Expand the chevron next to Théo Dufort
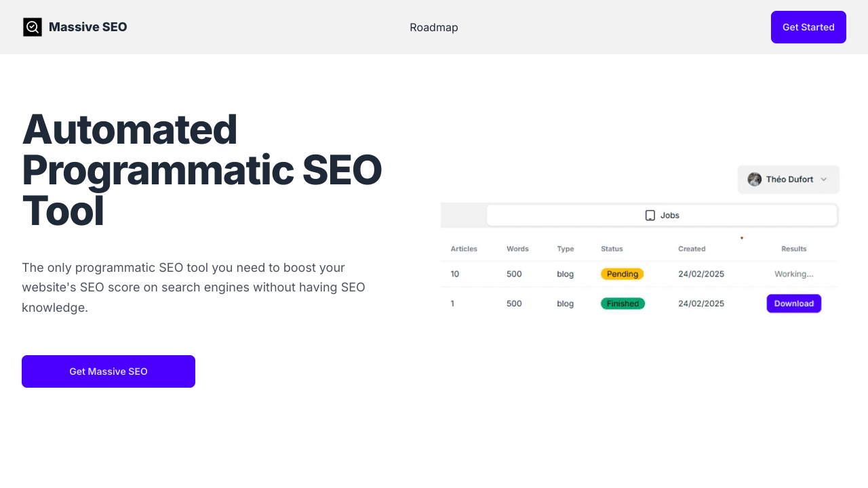Viewport: 868px width, 488px height. [824, 179]
